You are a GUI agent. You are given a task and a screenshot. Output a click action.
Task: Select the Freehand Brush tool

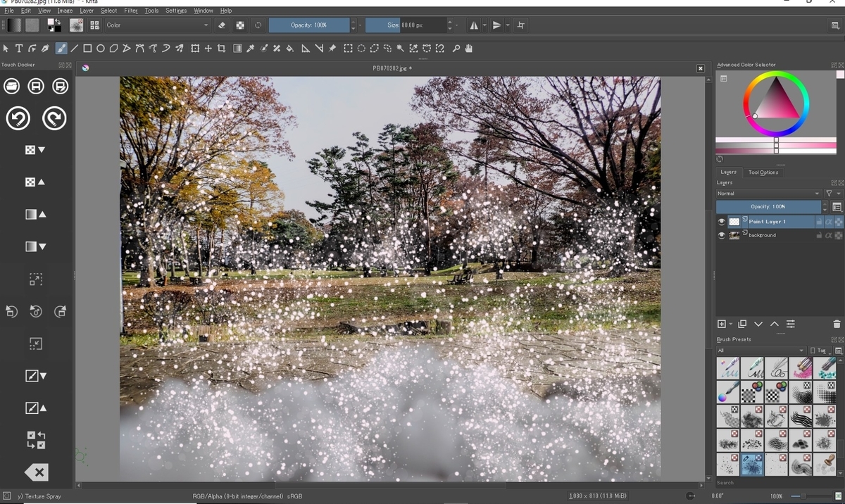tap(61, 49)
